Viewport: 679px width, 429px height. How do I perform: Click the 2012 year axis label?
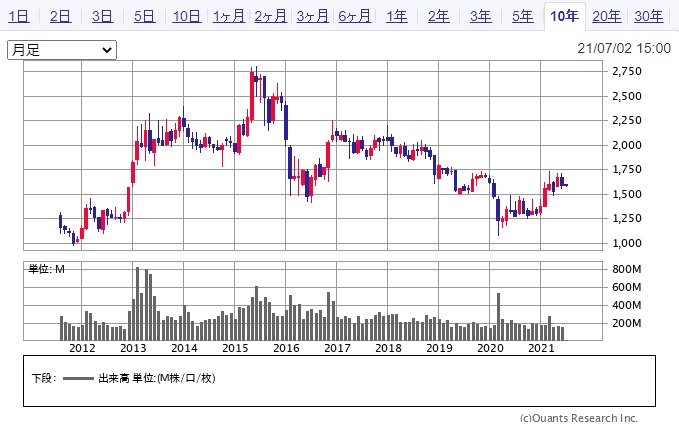tap(82, 348)
